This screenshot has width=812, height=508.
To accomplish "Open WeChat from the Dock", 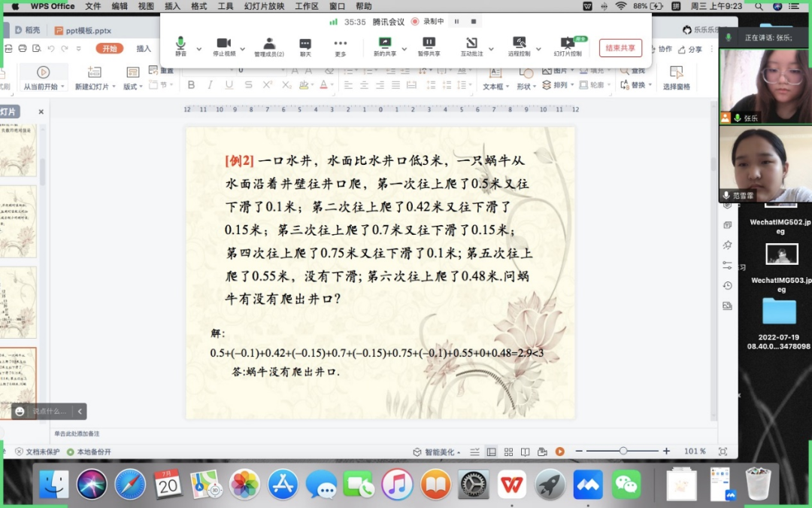I will tap(626, 485).
